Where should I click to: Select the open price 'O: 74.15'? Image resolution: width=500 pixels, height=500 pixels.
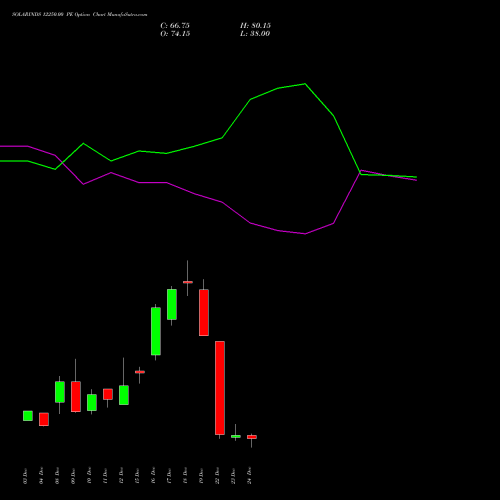[x=175, y=34]
